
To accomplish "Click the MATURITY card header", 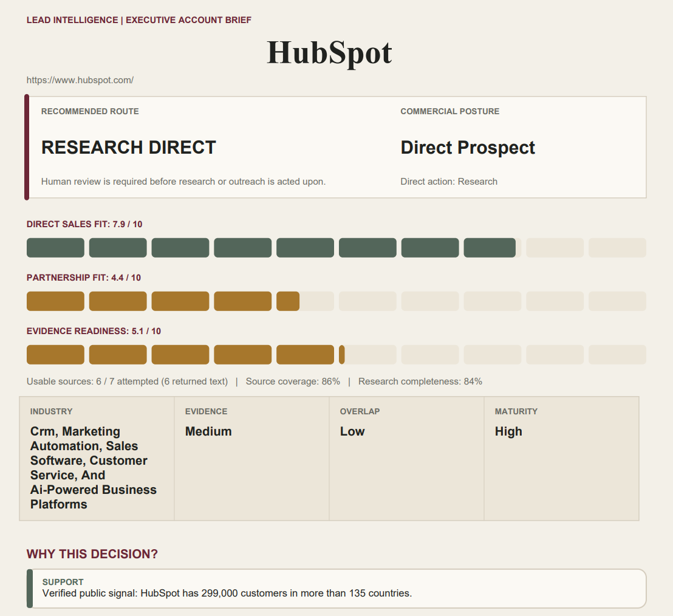I will coord(516,411).
